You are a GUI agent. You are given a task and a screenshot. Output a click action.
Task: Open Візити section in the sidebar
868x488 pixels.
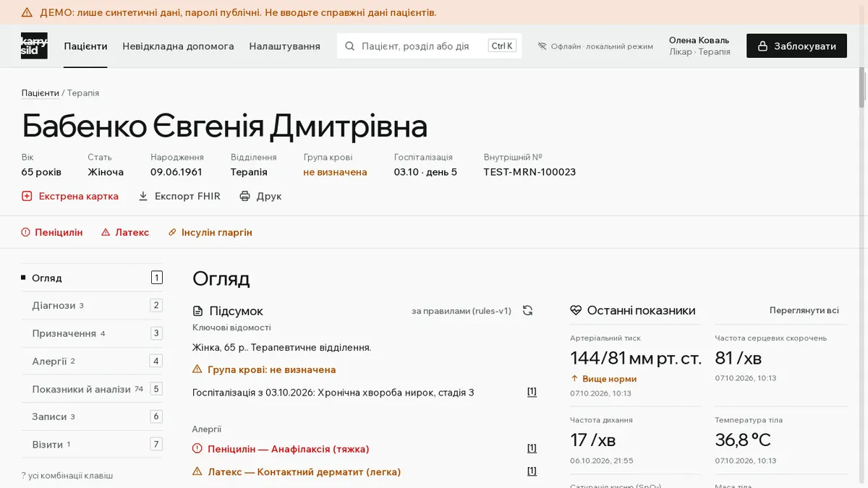[92, 444]
